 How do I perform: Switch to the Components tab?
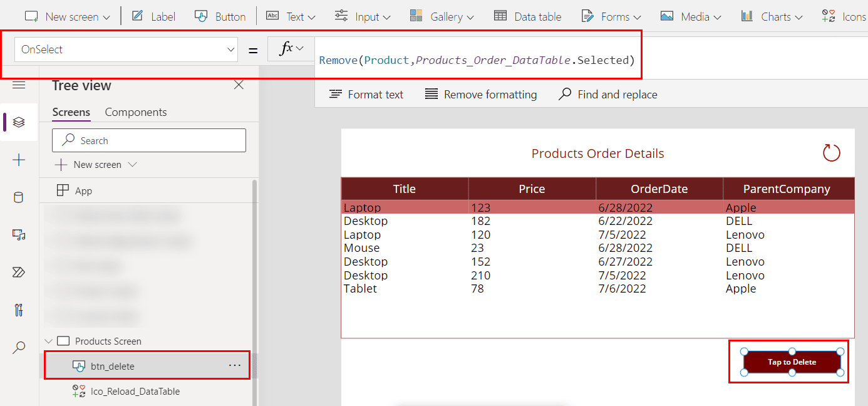pos(135,112)
